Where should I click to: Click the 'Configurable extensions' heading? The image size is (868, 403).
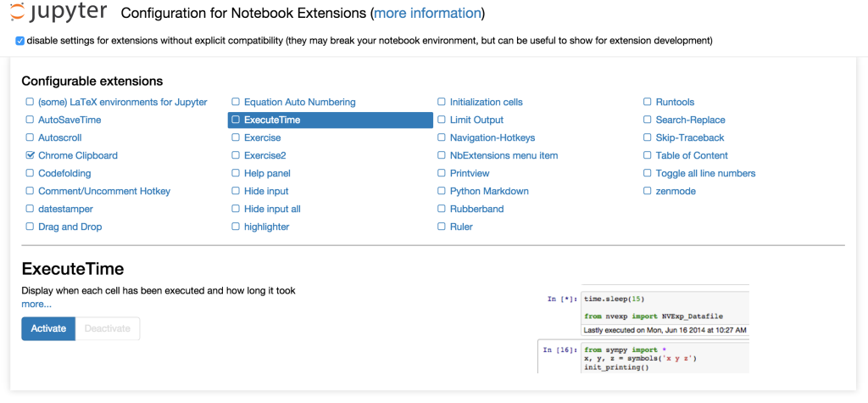(92, 81)
